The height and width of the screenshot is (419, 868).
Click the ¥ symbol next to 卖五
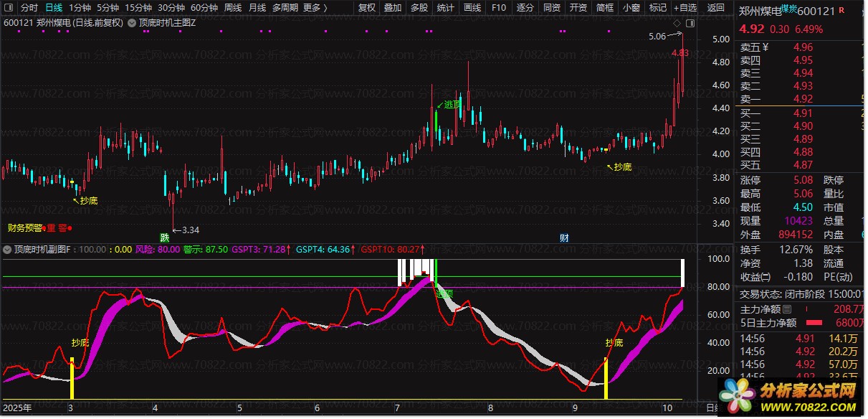764,48
